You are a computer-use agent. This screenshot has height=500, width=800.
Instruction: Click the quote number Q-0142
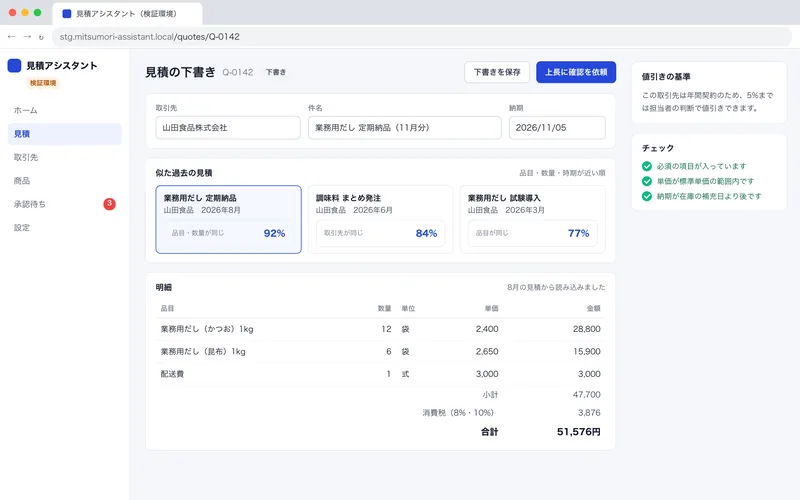[238, 72]
